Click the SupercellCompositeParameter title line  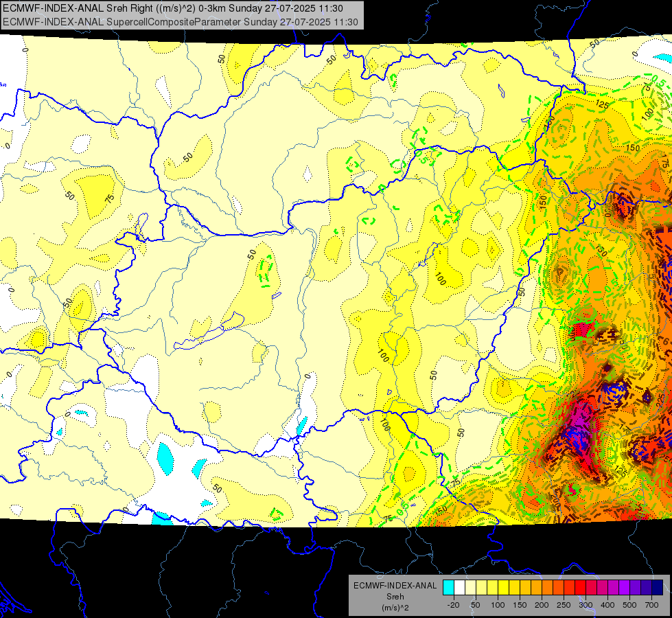pos(181,22)
